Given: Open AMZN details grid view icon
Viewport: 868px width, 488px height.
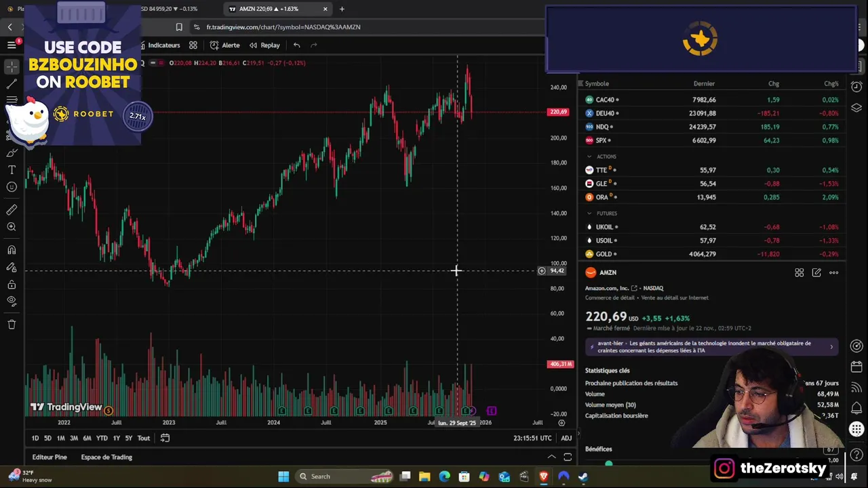Looking at the screenshot, I should tap(800, 272).
